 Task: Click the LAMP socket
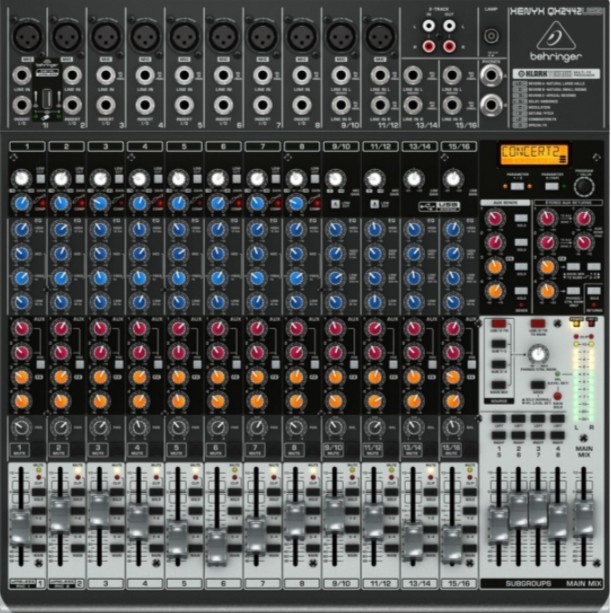coord(491,36)
